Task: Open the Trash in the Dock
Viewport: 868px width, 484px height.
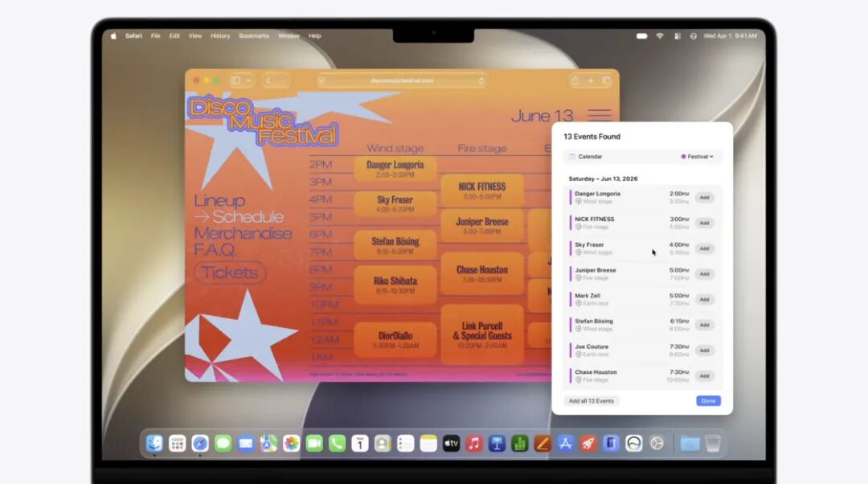Action: [x=713, y=443]
